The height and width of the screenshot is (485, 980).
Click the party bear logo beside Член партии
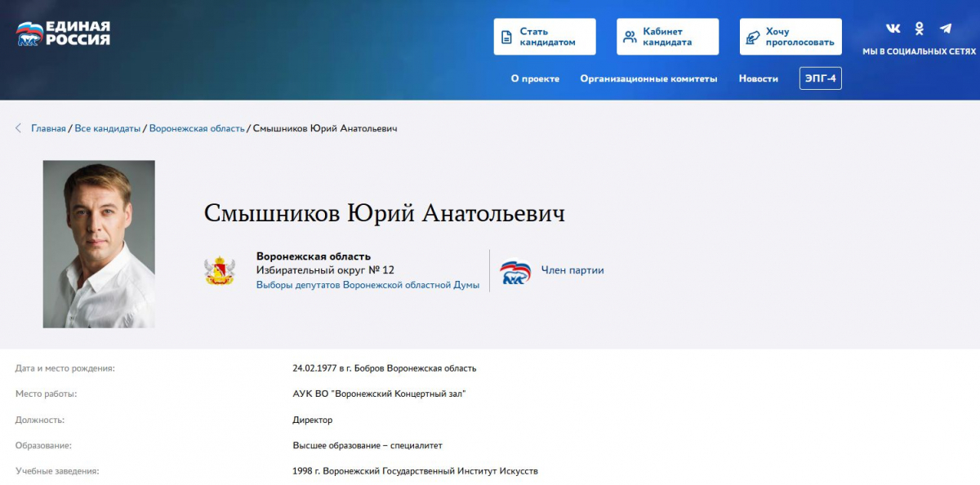click(515, 271)
